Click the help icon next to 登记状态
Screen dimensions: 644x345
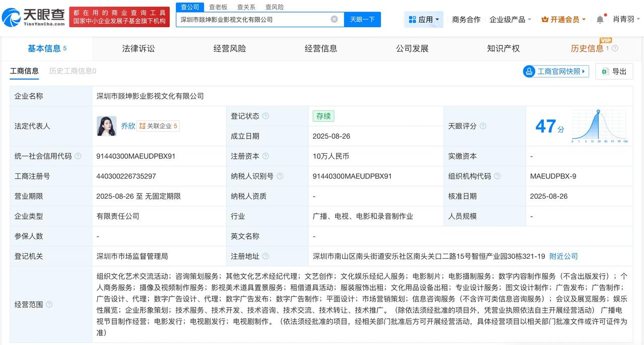tap(266, 116)
